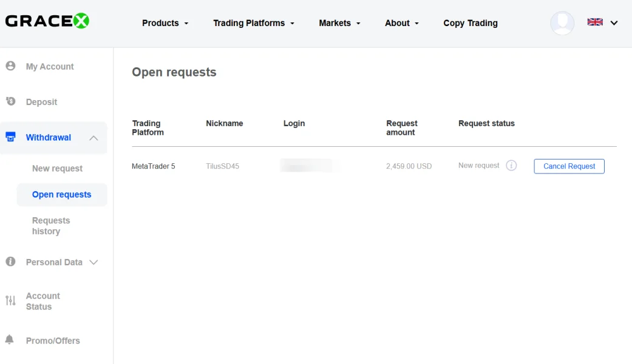
Task: Click the MetaTrader 5 platform cell
Action: (153, 166)
